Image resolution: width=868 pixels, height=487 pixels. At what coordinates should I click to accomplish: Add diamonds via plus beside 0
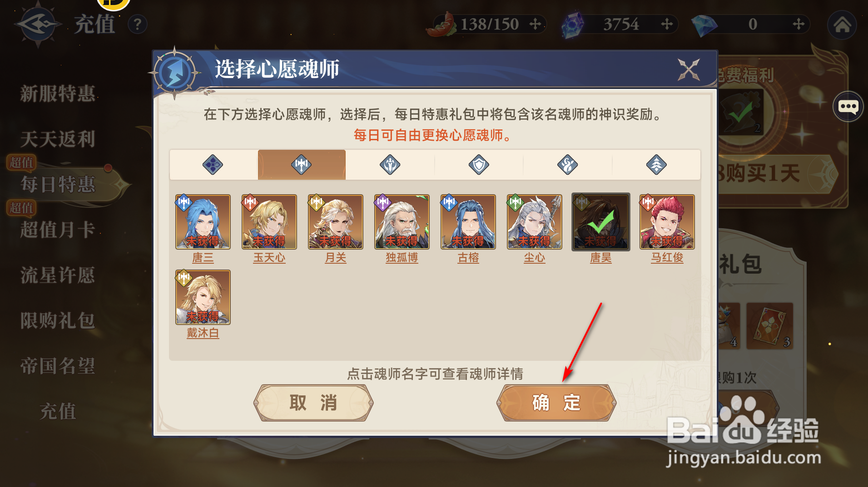click(x=799, y=24)
